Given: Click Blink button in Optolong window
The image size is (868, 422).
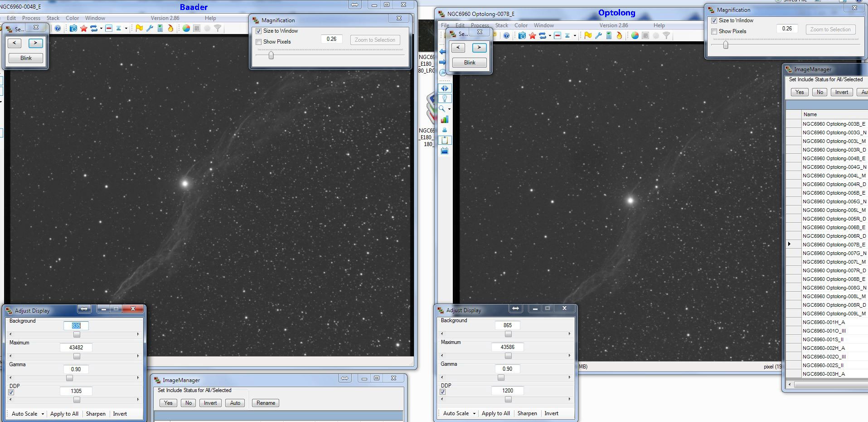Looking at the screenshot, I should [x=470, y=63].
